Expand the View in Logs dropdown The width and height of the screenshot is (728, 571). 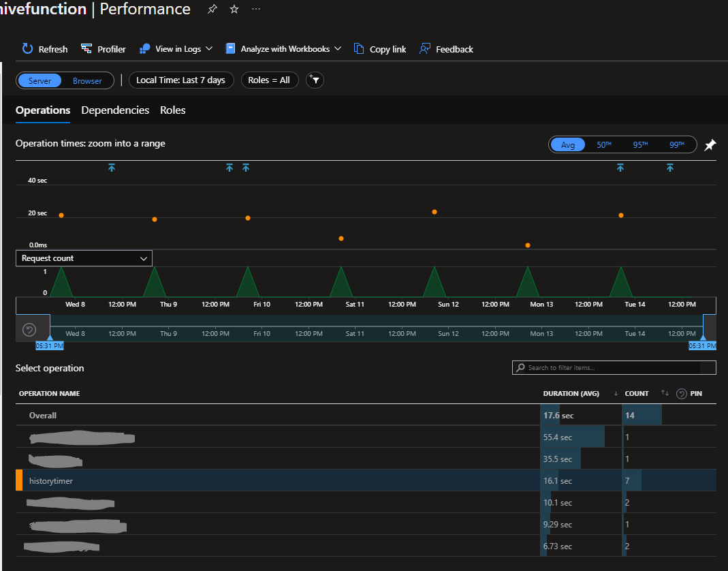pyautogui.click(x=209, y=48)
